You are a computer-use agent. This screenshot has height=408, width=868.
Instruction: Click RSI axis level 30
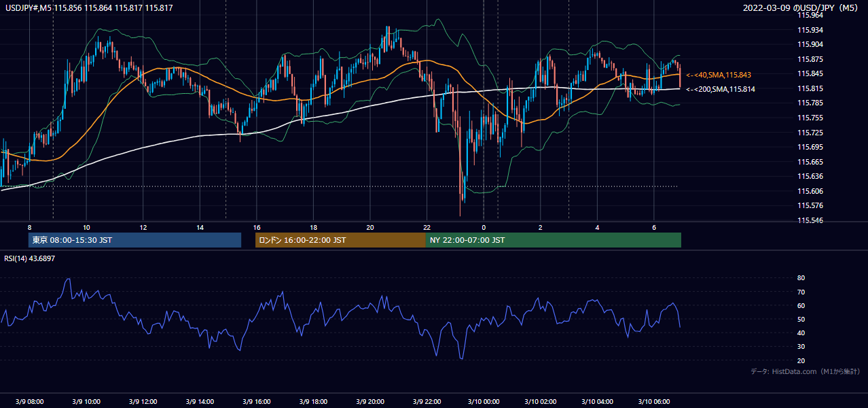pyautogui.click(x=801, y=347)
